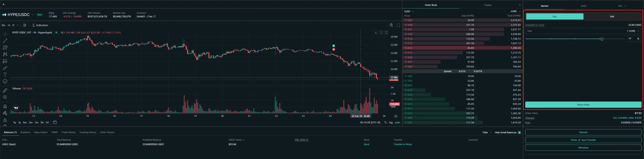This screenshot has height=159, width=644.
Task: Click the order size percentage slider handle
Action: coord(602,39)
